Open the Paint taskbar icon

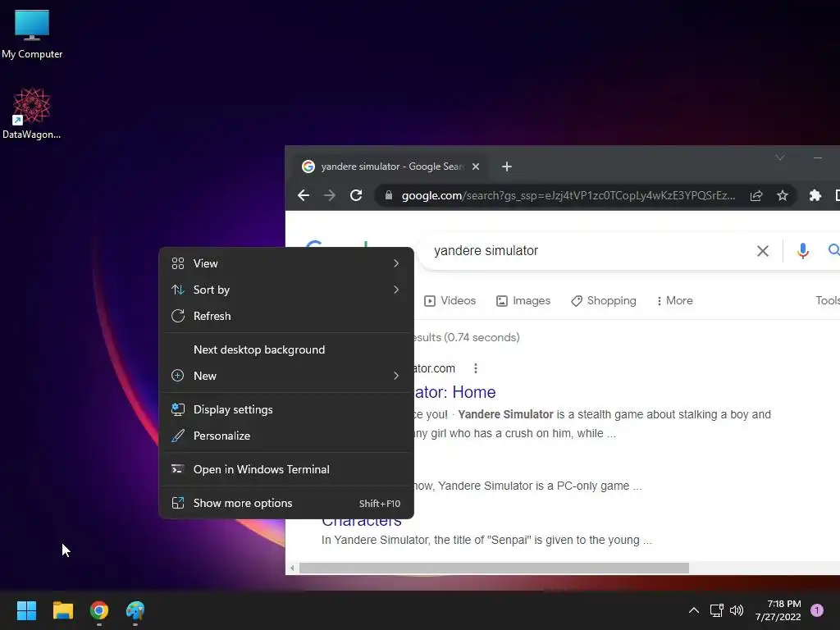pyautogui.click(x=135, y=610)
